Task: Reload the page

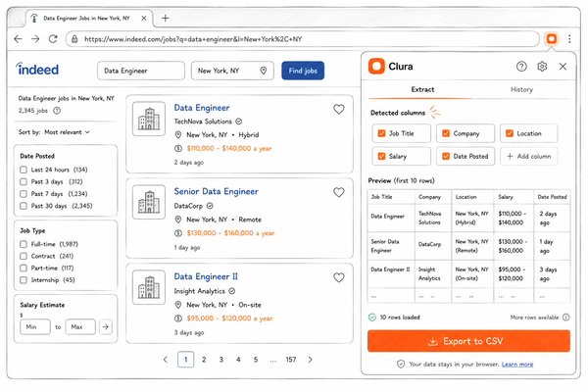Action: [53, 38]
